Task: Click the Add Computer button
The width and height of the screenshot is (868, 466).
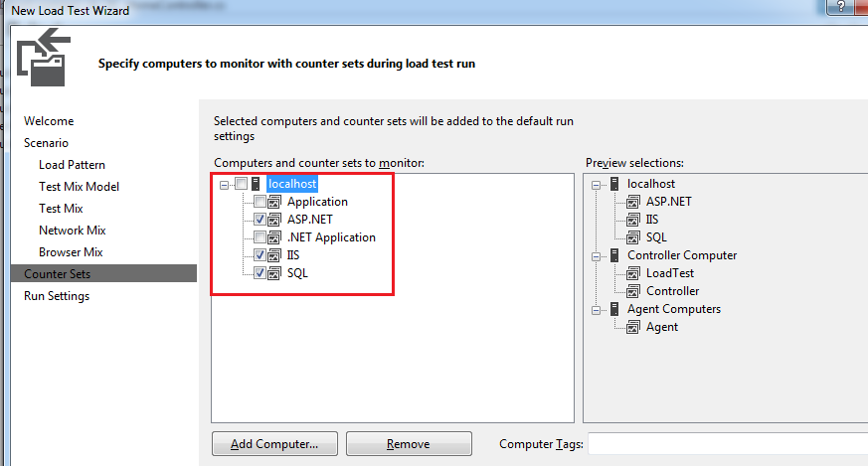Action: point(274,444)
